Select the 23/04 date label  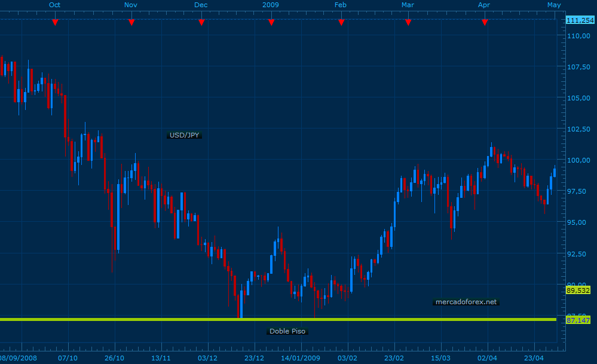[534, 358]
